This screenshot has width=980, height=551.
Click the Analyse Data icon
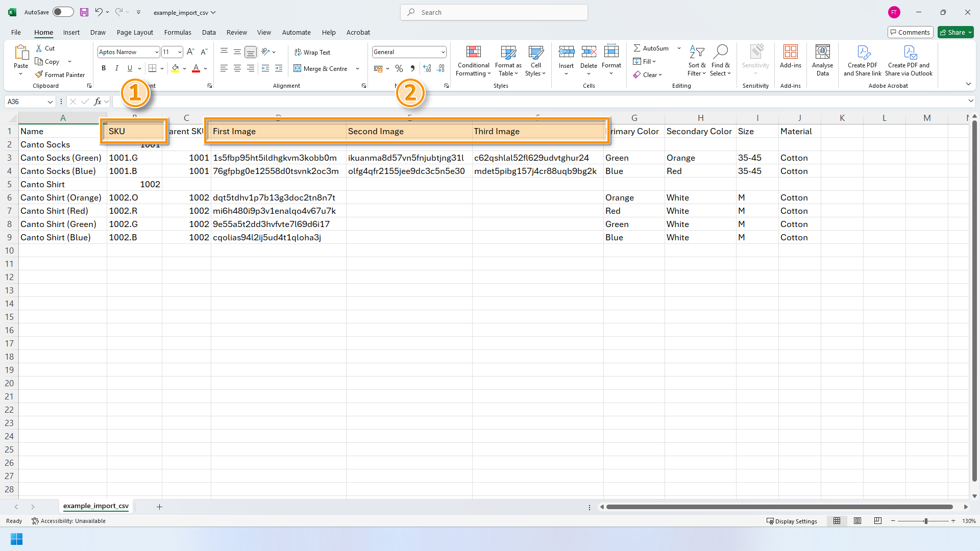coord(822,52)
